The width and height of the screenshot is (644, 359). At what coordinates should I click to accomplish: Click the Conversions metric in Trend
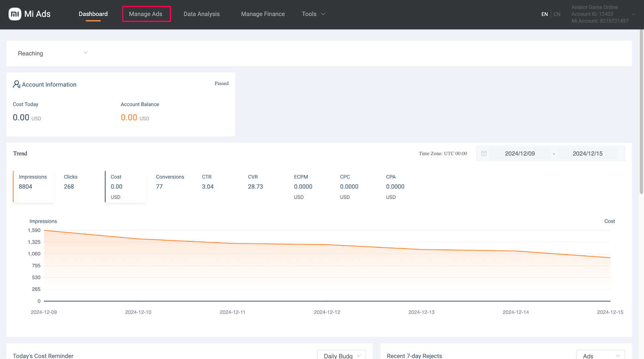point(170,182)
